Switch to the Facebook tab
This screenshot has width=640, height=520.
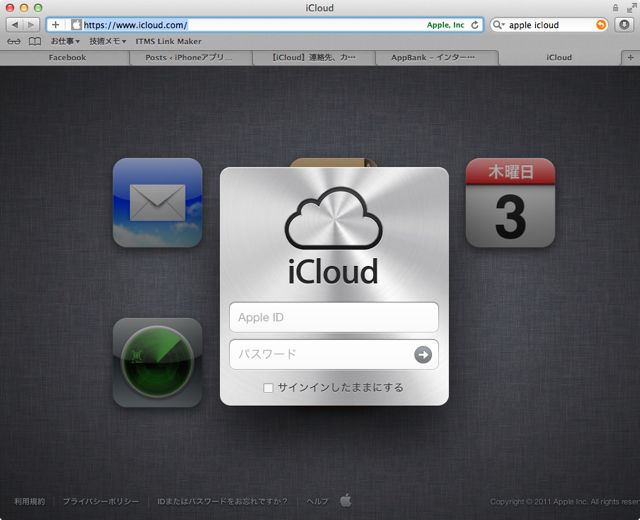tap(67, 58)
